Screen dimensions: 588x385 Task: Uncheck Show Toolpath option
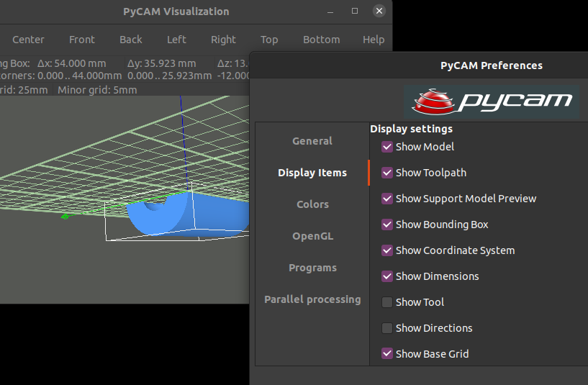coord(387,173)
